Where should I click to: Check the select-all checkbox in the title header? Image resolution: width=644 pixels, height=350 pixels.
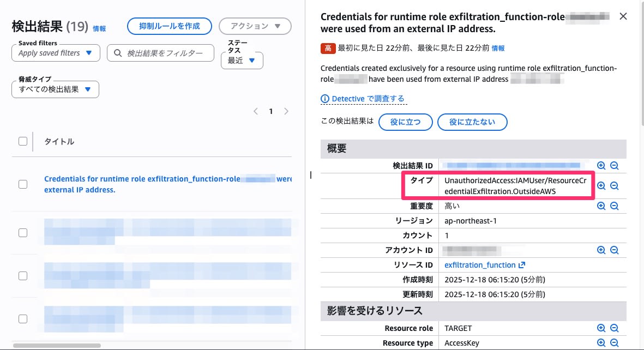pos(22,141)
